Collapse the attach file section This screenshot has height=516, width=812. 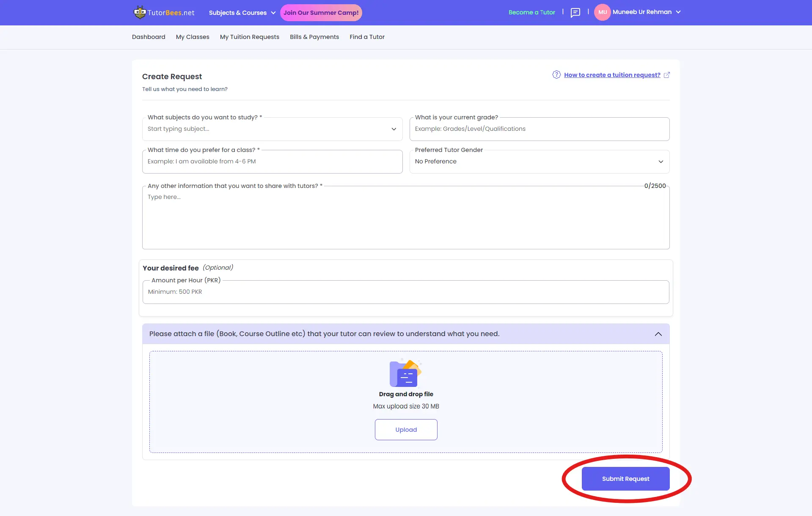(x=658, y=334)
